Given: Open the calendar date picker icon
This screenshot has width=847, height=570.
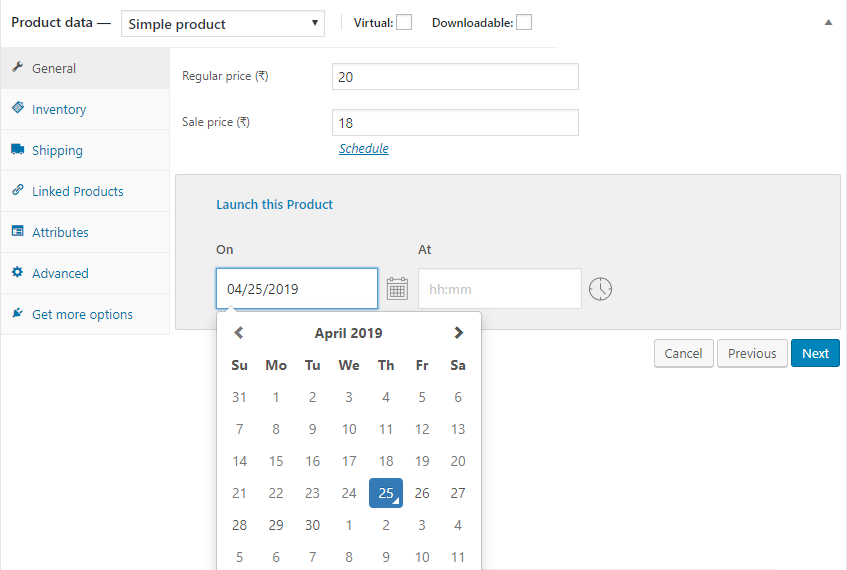Looking at the screenshot, I should (397, 289).
